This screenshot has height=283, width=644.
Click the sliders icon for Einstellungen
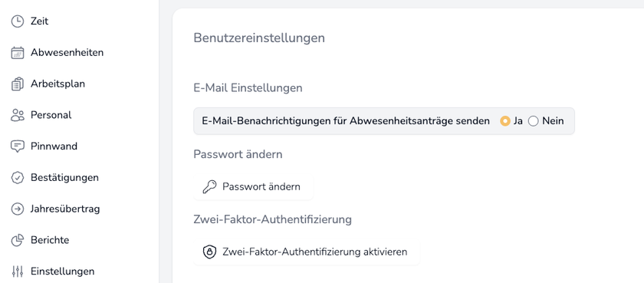pos(17,271)
